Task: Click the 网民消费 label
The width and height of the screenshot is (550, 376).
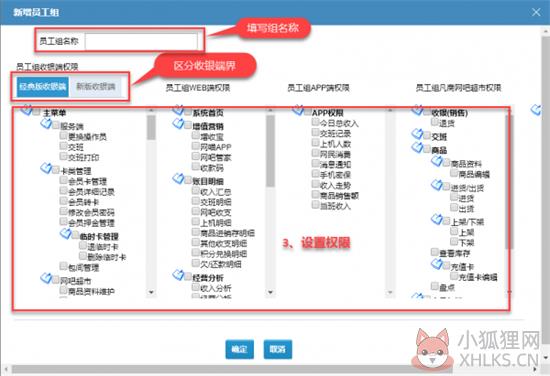Action: pos(335,154)
